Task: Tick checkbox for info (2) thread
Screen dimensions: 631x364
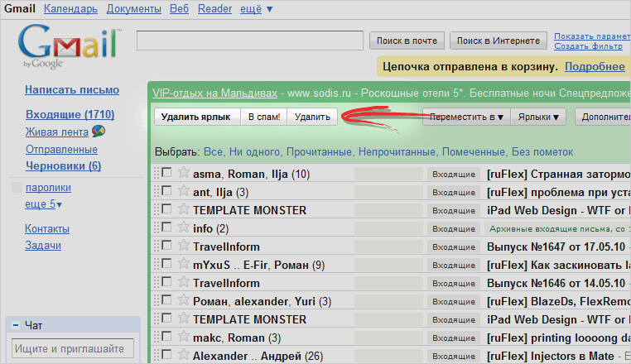Action: pos(166,227)
